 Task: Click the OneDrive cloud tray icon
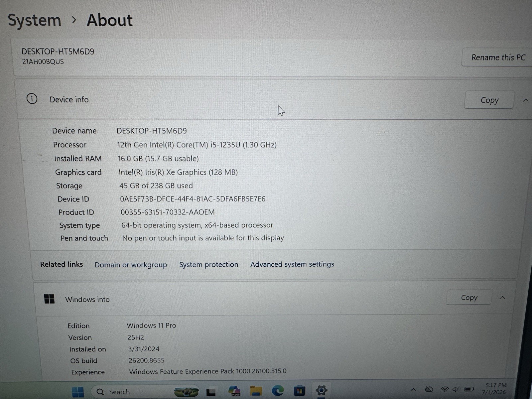[x=429, y=389]
